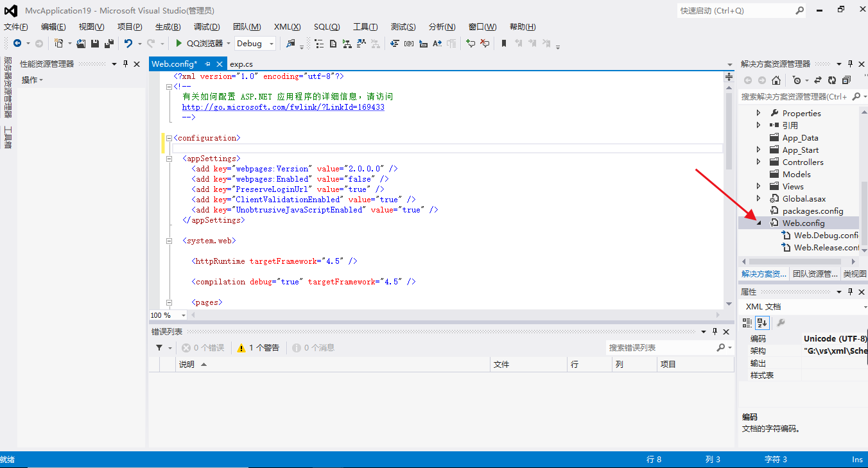Click the uncomment selection toolbar icon
The width and height of the screenshot is (868, 468).
tap(485, 44)
